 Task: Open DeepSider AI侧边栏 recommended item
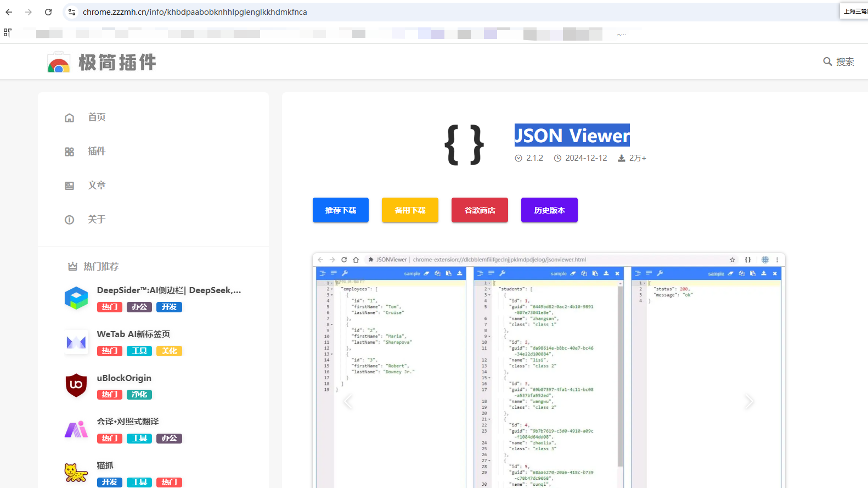pos(169,290)
